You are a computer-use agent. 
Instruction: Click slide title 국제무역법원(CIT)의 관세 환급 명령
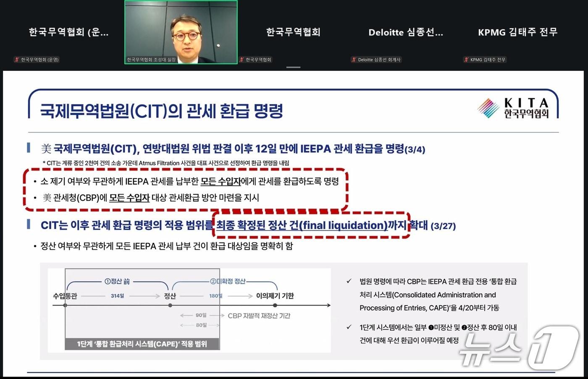pos(162,111)
